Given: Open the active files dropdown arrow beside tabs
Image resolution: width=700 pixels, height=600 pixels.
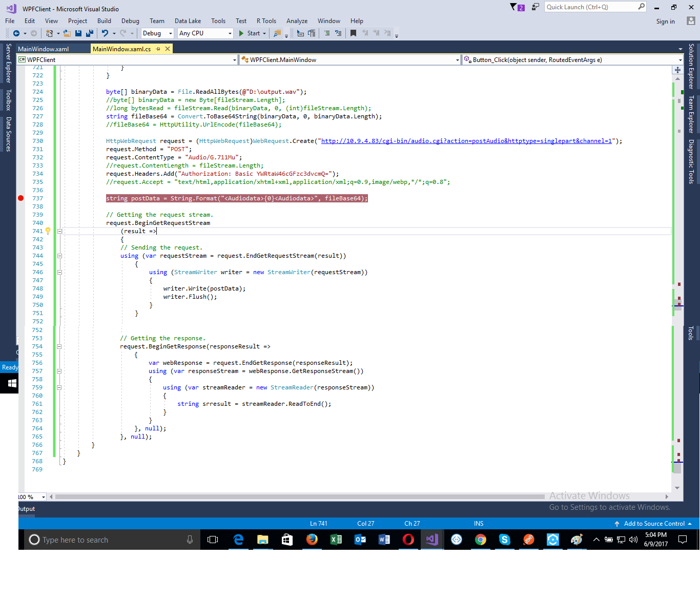Looking at the screenshot, I should 681,49.
